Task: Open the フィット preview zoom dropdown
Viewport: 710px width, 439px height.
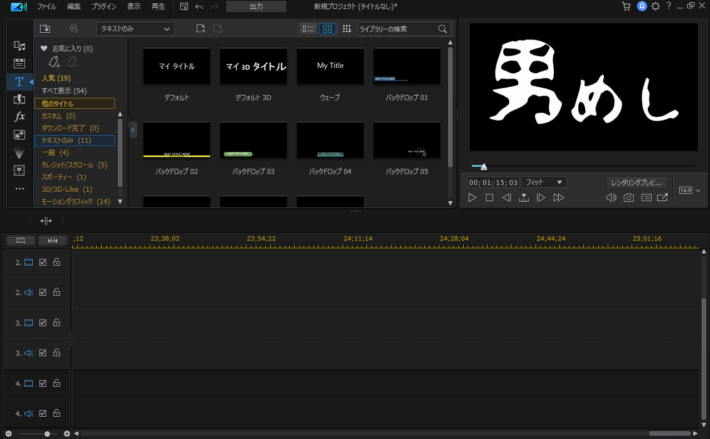Action: pos(545,183)
